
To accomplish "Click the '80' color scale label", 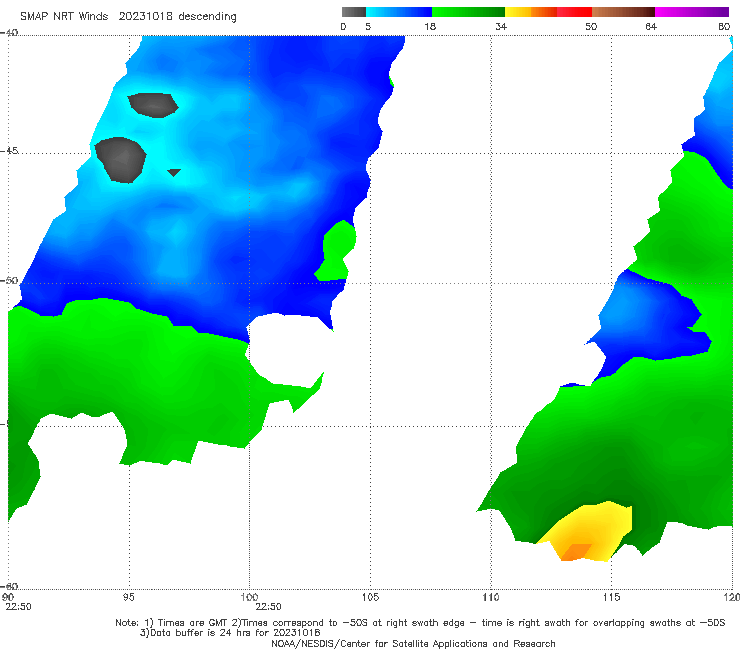I will (x=724, y=26).
